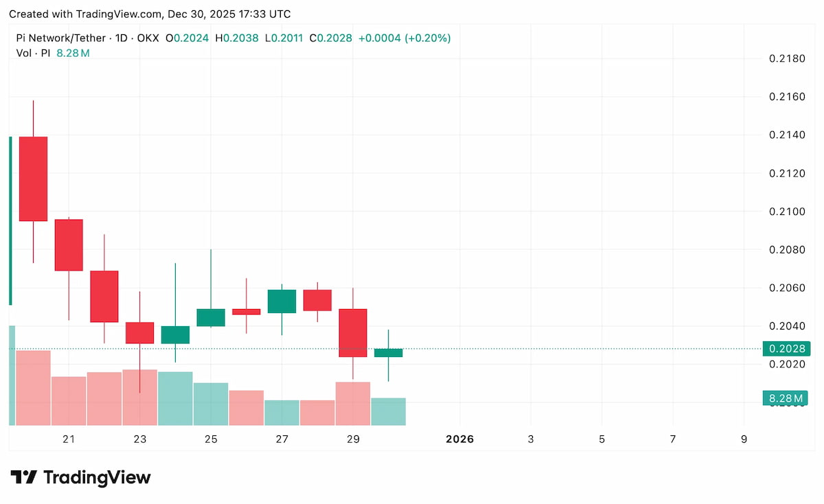Click the large red candle before Dec 21
Screen dimensions: 824x504
pos(33,179)
